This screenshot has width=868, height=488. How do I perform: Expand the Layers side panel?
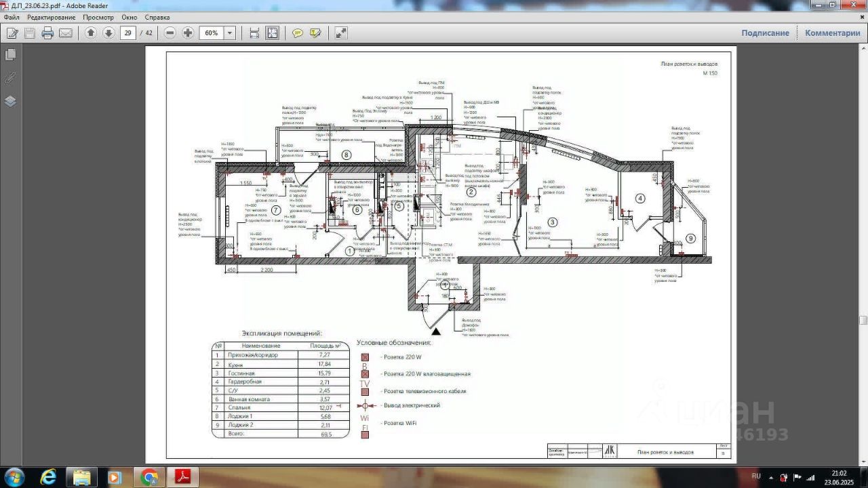(x=10, y=102)
